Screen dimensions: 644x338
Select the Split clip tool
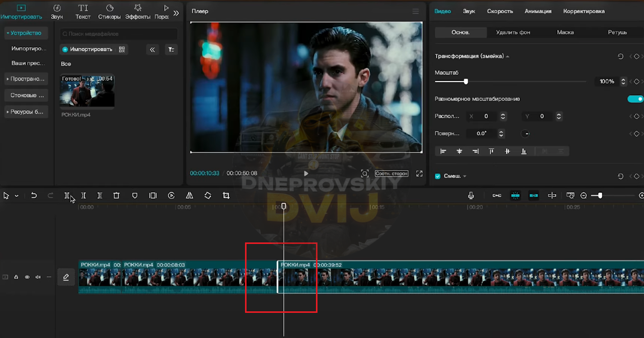click(x=67, y=196)
